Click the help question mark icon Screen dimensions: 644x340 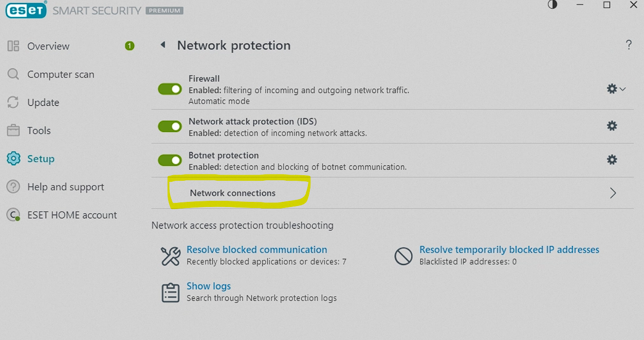(x=629, y=45)
